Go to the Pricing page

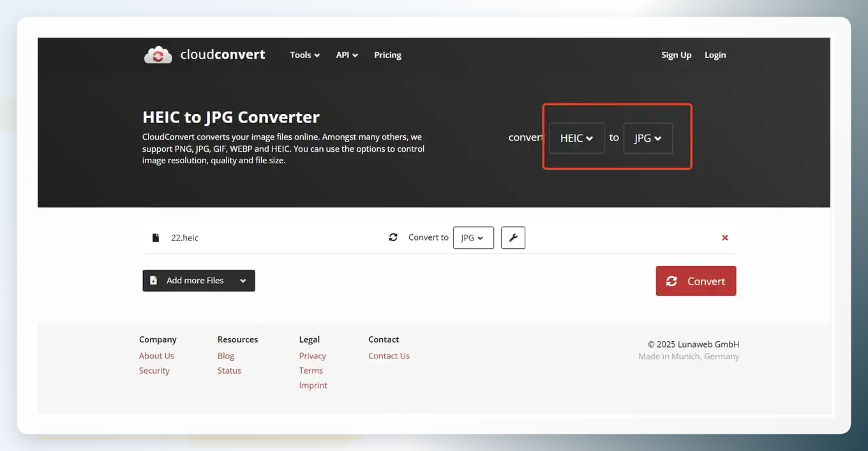[x=387, y=55]
